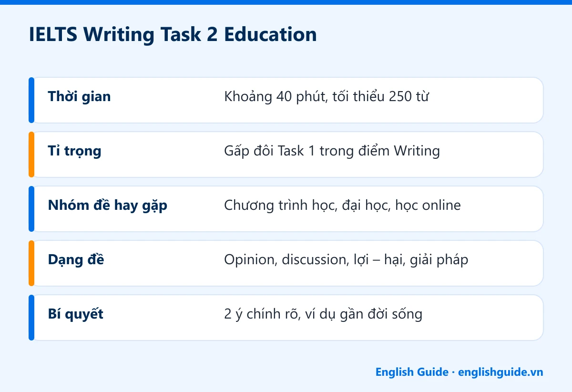This screenshot has height=392, width=572.
Task: Click the title IELTS Writing Task 2 Education
Action: [x=173, y=35]
